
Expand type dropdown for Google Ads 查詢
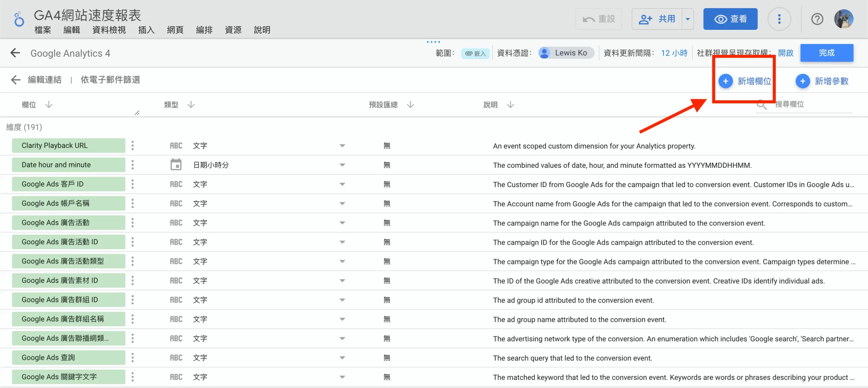click(x=342, y=358)
